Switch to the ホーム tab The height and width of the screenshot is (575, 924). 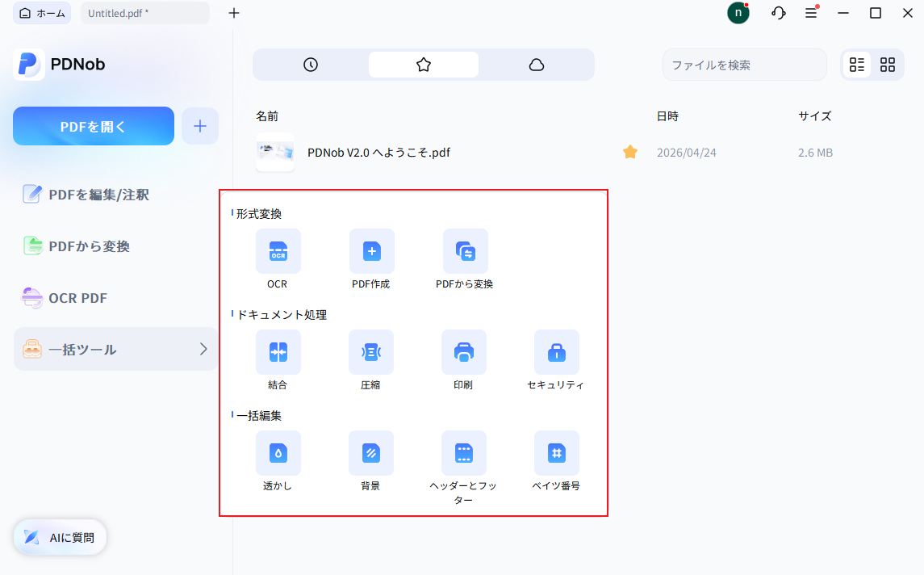(x=42, y=13)
